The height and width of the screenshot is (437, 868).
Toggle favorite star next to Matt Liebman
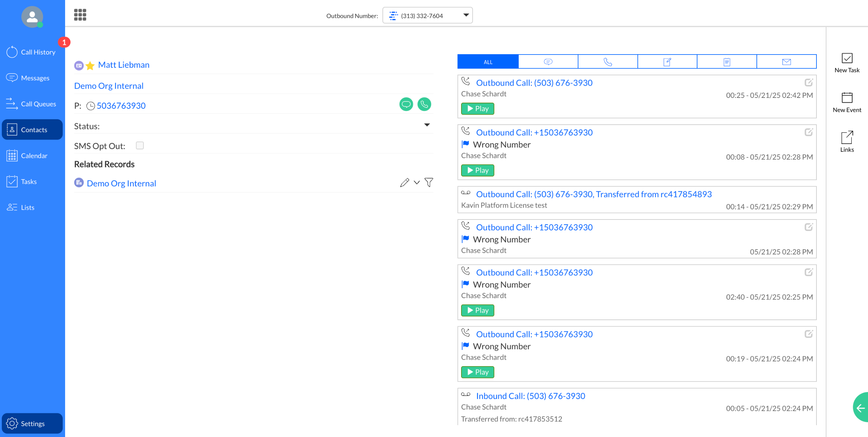[90, 65]
